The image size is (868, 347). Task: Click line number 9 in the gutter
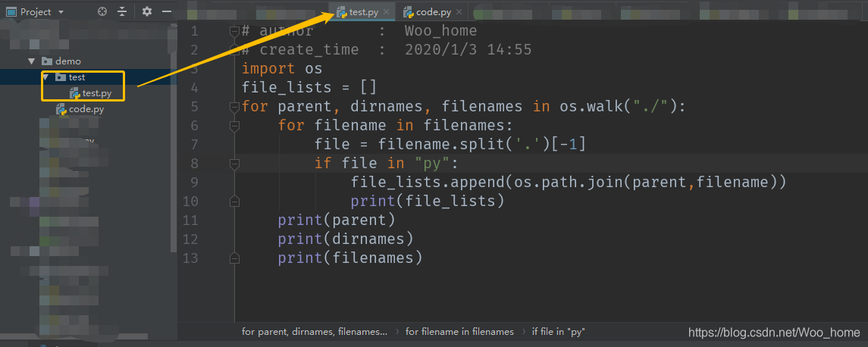click(x=194, y=182)
